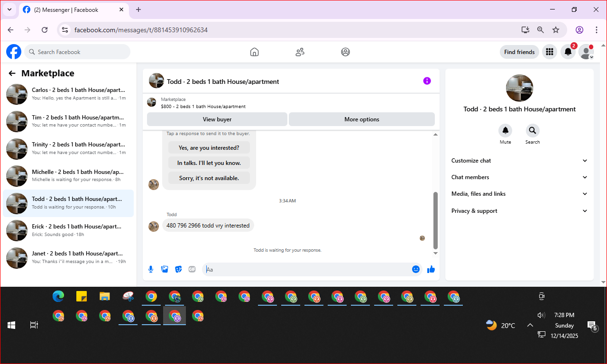
Task: Open the browser zoom magnifier icon
Action: pos(541,30)
